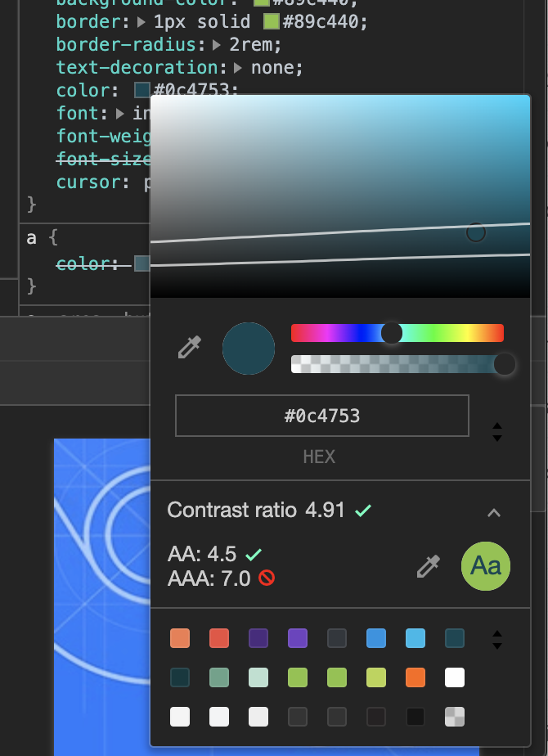
Task: Click the circular handle in the color spectrum
Action: (x=475, y=232)
